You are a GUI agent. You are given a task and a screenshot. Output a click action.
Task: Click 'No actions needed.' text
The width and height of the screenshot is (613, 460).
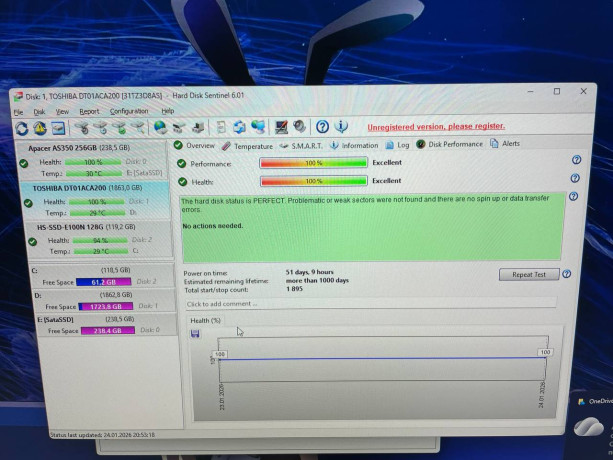(213, 226)
